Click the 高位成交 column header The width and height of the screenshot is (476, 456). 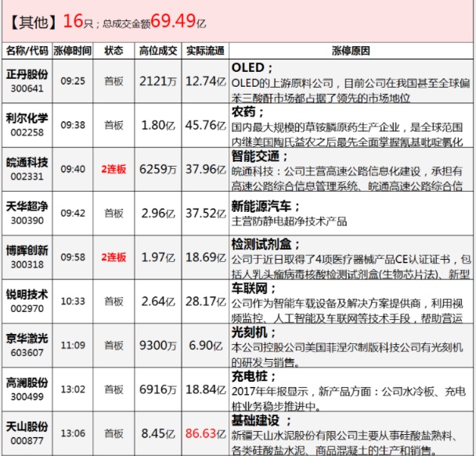coord(158,51)
